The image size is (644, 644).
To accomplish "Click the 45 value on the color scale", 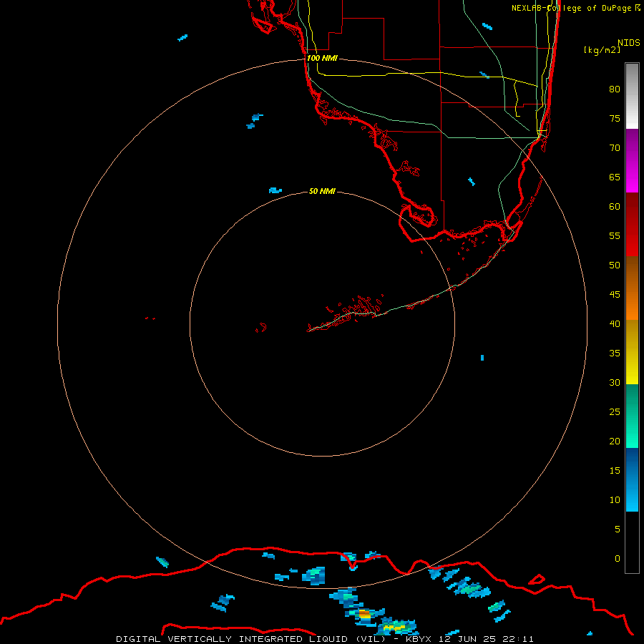I will 615,295.
